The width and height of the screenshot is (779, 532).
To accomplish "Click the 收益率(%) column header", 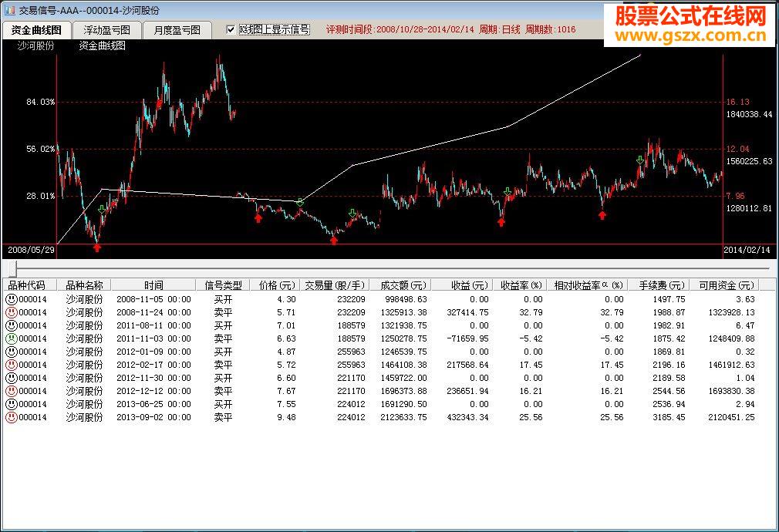I will click(x=520, y=285).
